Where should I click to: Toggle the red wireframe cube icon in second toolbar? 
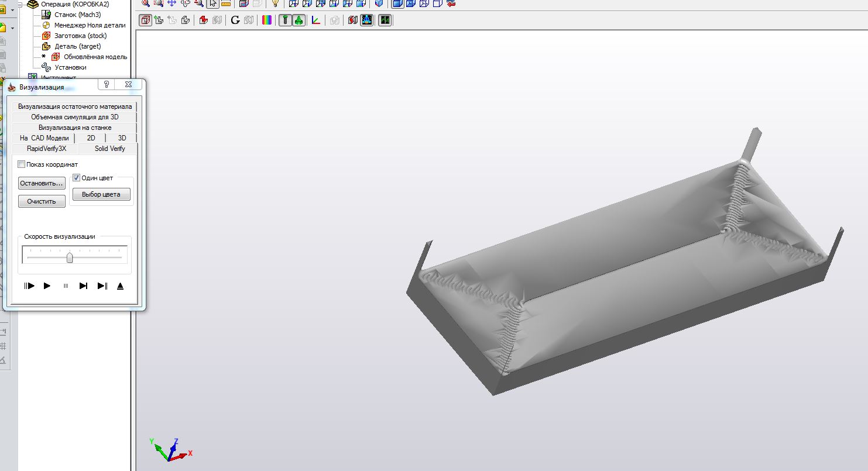click(145, 20)
